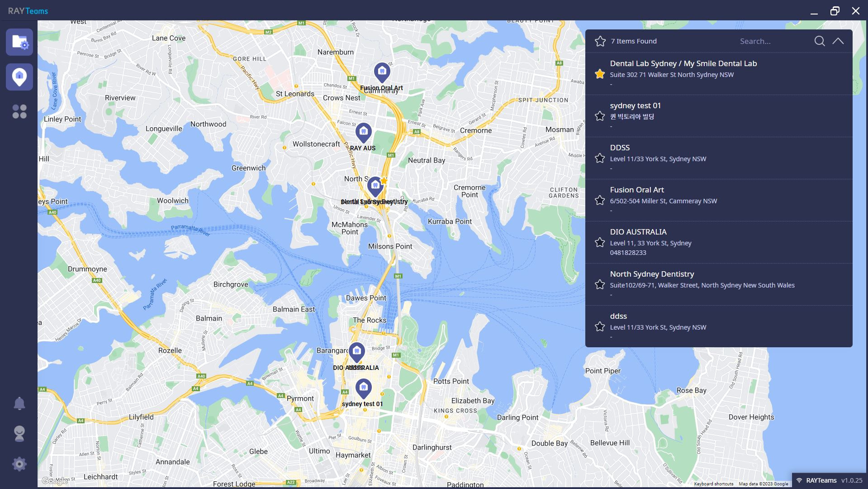The width and height of the screenshot is (868, 489).
Task: Star the Fusion Oral Art entry
Action: coord(600,200)
